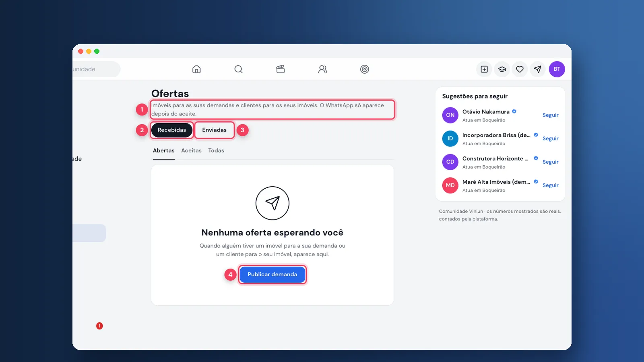Open the clapperboard videos icon
Screen dimensions: 644x362
click(281, 69)
